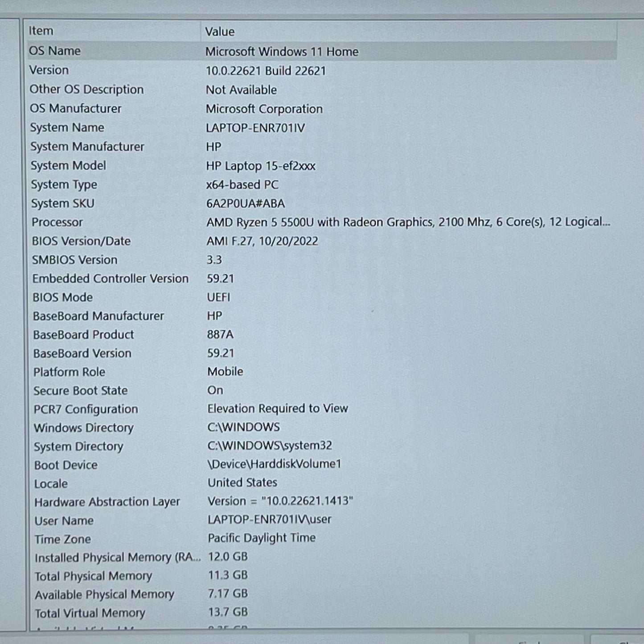Select '10.0.22621 Build 22621' value

[266, 71]
